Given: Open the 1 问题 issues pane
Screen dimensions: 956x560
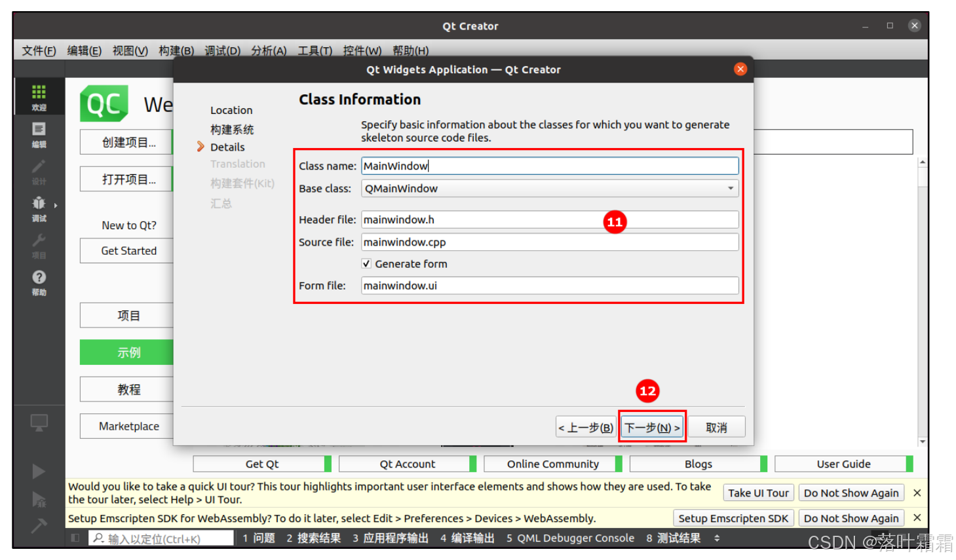Looking at the screenshot, I should (x=259, y=538).
